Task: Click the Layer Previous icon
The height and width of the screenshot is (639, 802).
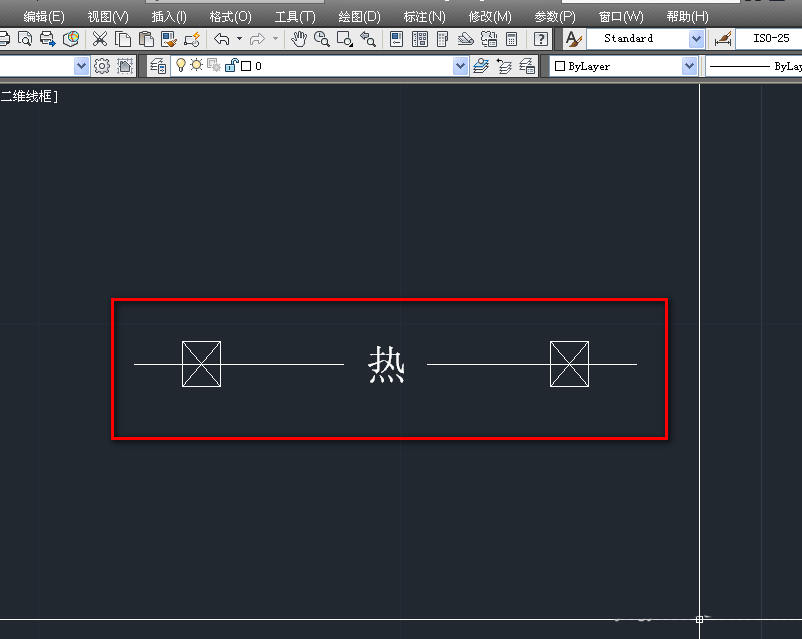Action: coord(504,66)
